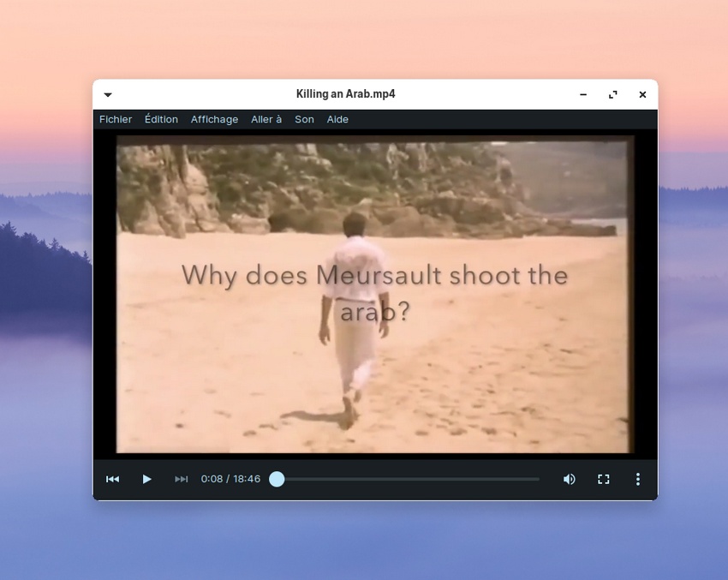The image size is (728, 580).
Task: Open the Fichier menu
Action: pyautogui.click(x=116, y=119)
